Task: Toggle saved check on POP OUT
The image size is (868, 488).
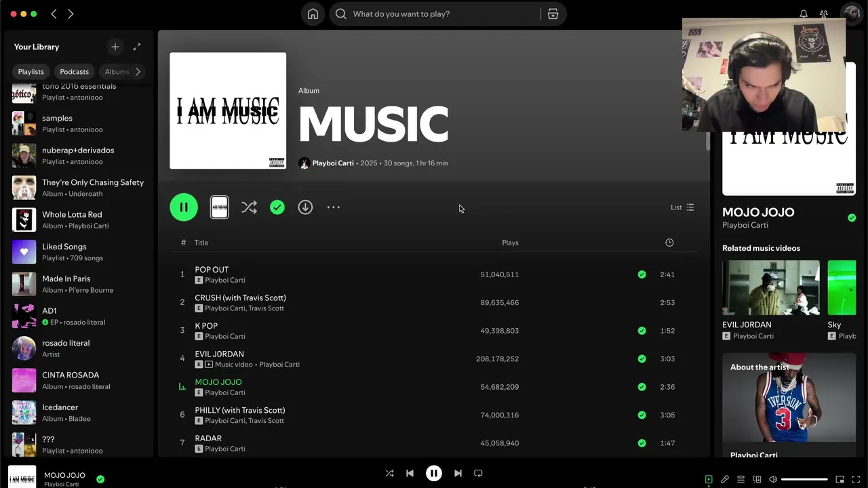Action: click(x=642, y=274)
